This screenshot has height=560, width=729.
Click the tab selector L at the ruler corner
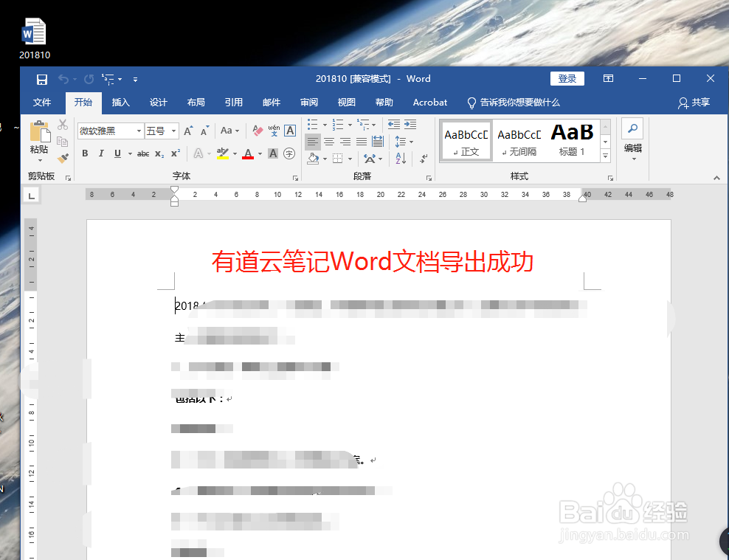pyautogui.click(x=32, y=196)
